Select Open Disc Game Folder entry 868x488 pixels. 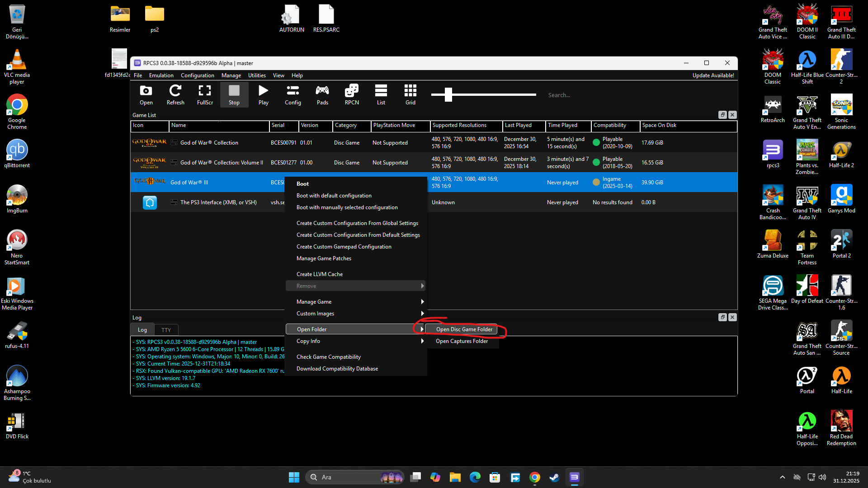click(x=464, y=329)
